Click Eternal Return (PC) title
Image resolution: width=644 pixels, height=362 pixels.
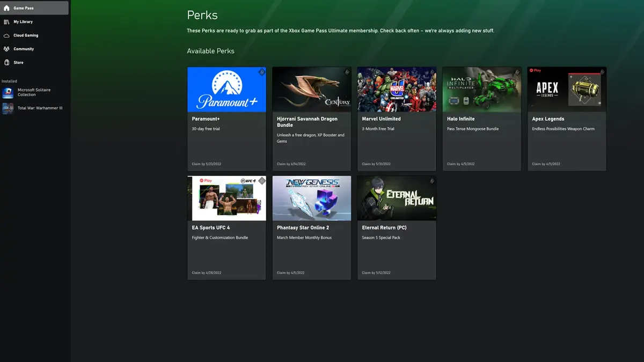[385, 228]
